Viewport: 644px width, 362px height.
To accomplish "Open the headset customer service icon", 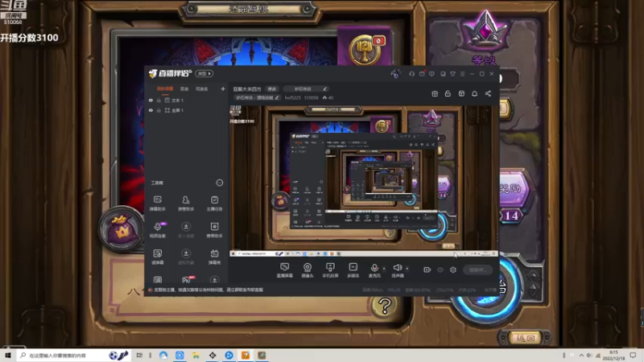I will pos(411,74).
